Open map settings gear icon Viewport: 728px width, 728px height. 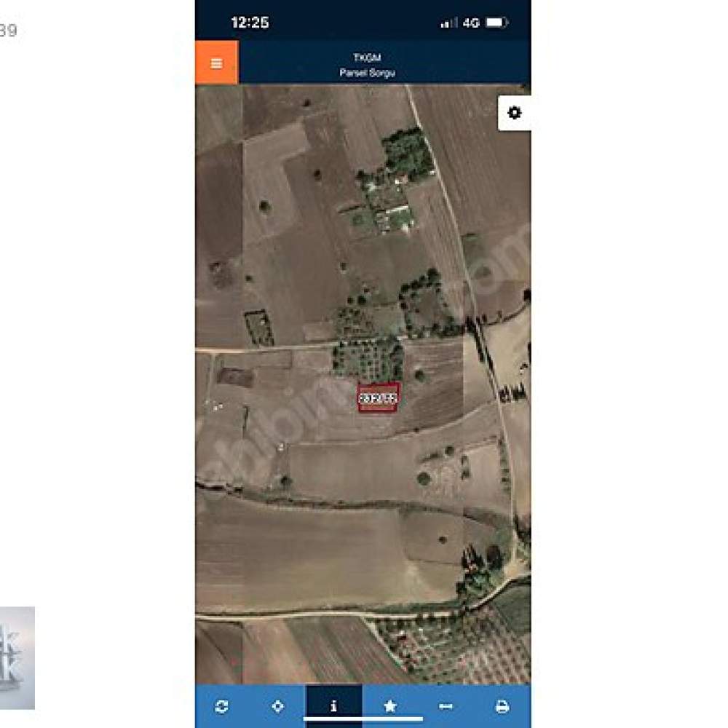(515, 113)
